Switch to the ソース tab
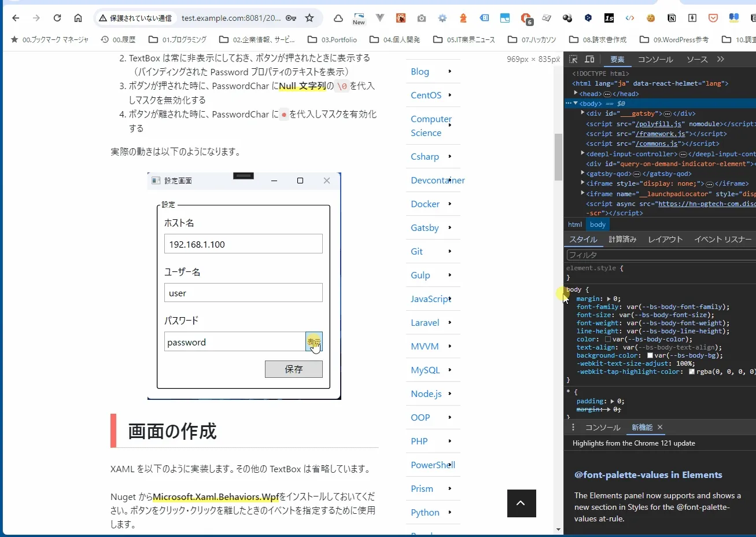Viewport: 756px width, 537px height. coord(697,59)
